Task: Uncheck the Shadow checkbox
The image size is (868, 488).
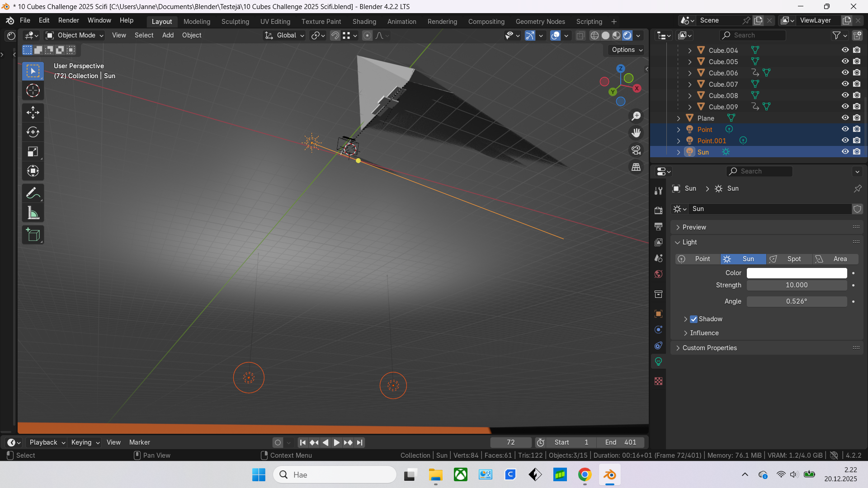Action: click(694, 319)
